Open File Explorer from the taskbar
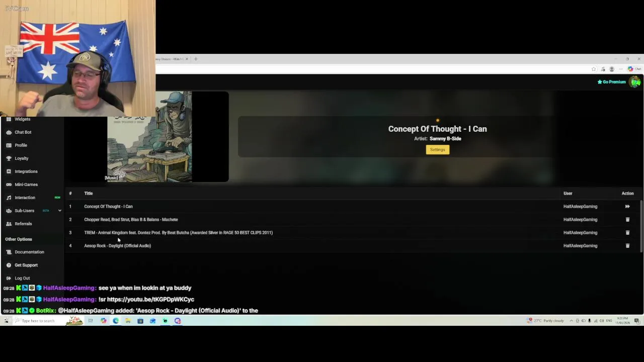The height and width of the screenshot is (362, 644). 128,321
